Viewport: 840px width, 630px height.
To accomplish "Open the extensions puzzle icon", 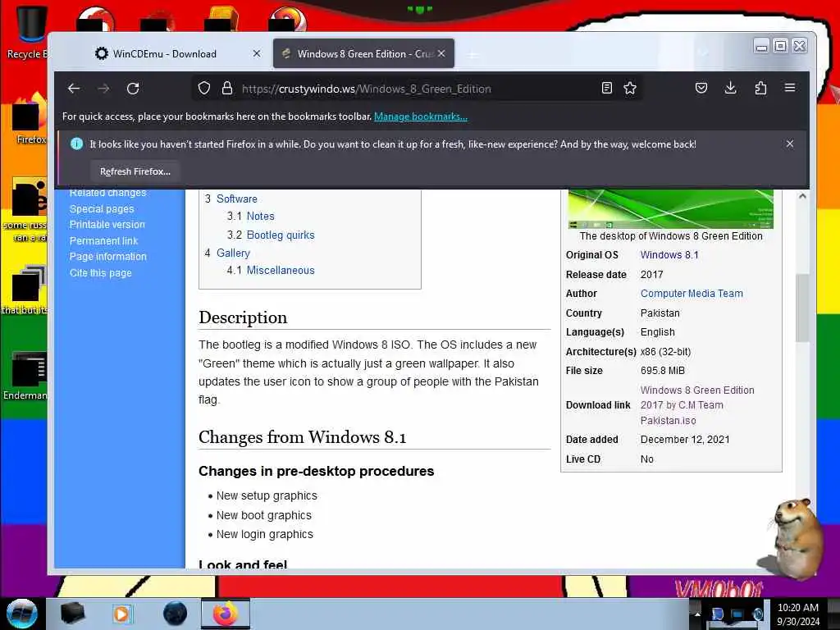I will tap(760, 88).
